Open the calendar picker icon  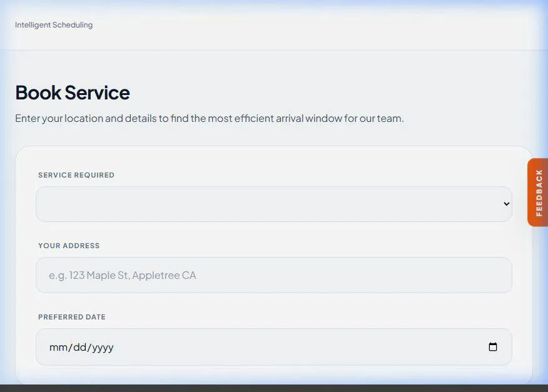(x=493, y=347)
